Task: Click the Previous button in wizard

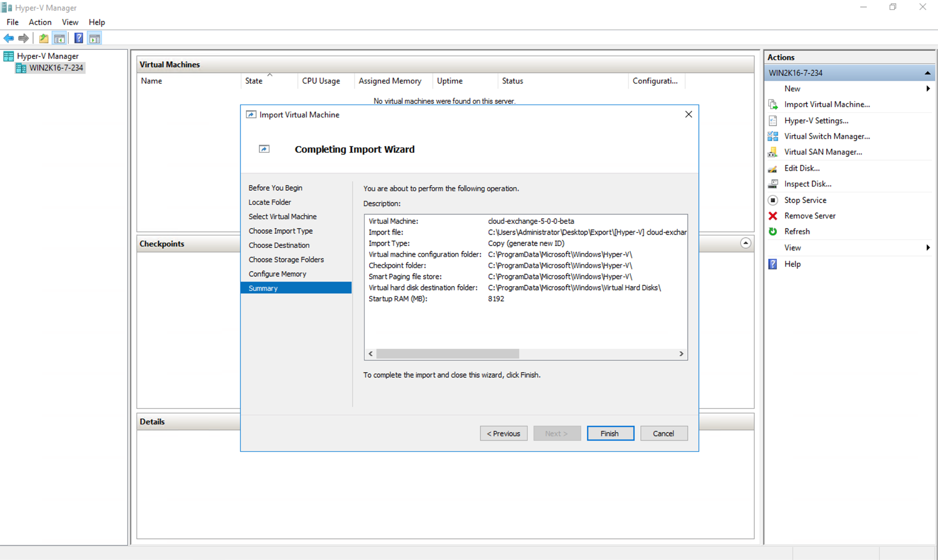Action: point(504,433)
